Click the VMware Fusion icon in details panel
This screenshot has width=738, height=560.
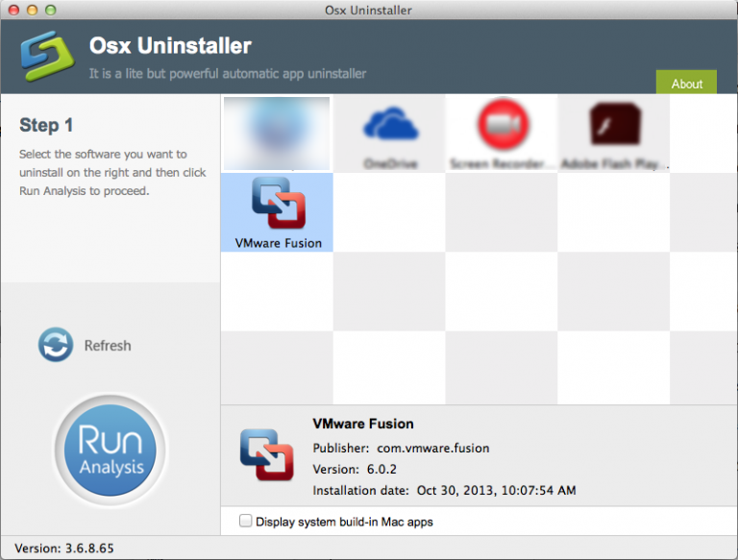coord(267,454)
